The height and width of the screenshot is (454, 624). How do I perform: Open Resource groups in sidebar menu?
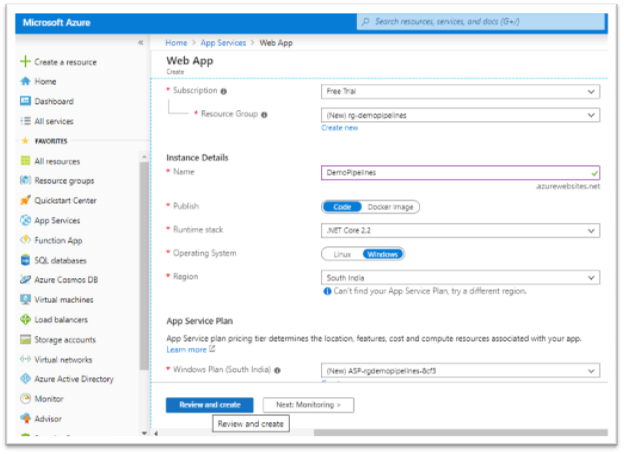tap(64, 181)
